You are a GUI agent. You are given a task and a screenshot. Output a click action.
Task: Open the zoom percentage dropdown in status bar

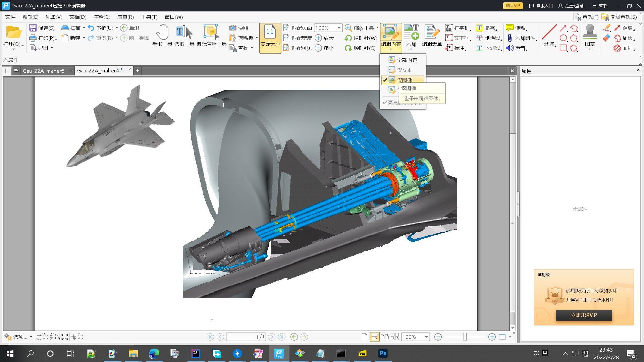pos(426,337)
